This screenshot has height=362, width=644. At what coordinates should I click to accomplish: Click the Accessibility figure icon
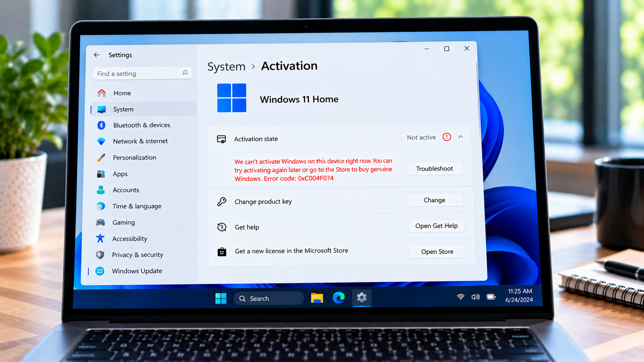click(x=100, y=239)
